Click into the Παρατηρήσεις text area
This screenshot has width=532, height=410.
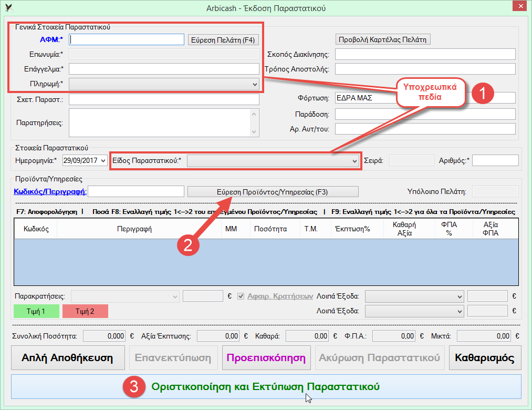coord(160,122)
